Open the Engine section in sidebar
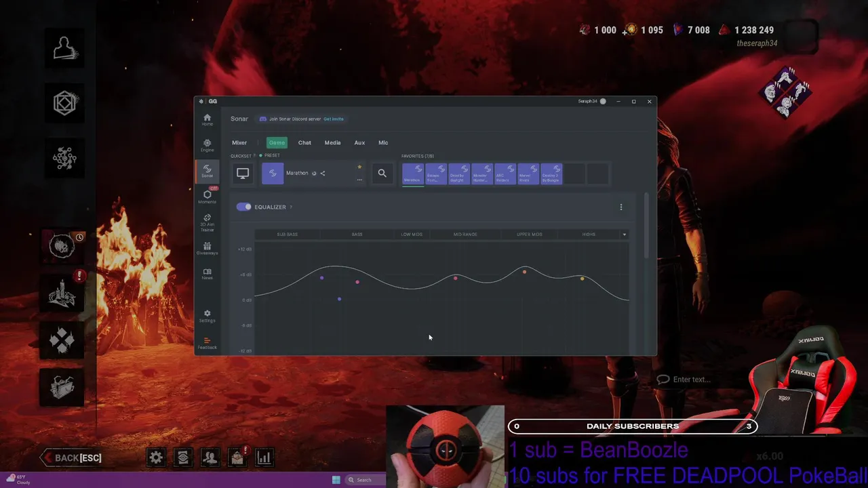This screenshot has width=868, height=488. pos(207,146)
